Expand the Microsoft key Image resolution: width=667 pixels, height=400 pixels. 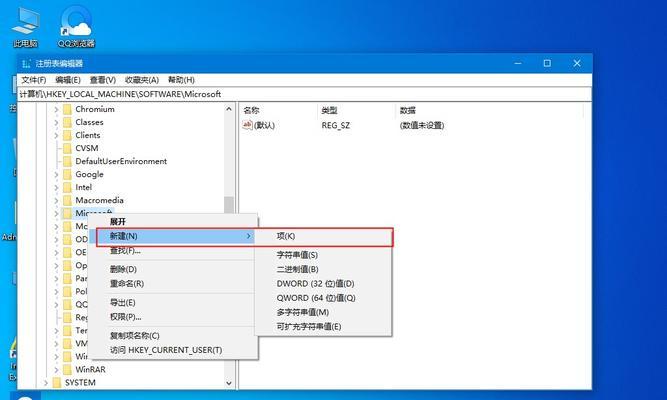[x=56, y=213]
